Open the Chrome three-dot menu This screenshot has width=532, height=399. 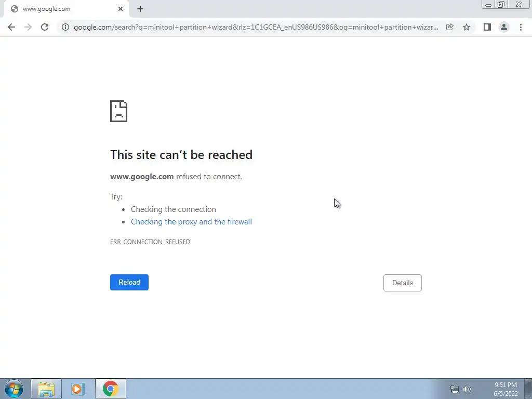tap(521, 27)
